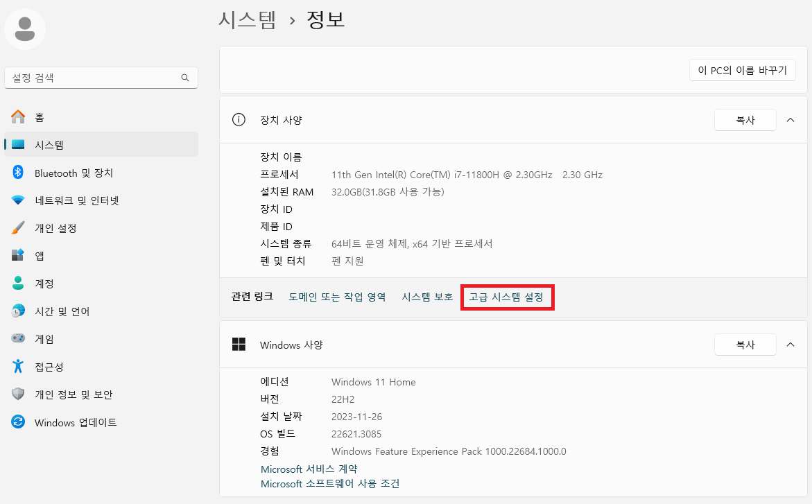Click the RAM value 32.0GB(31.8GB 사용 가능)

[x=388, y=191]
